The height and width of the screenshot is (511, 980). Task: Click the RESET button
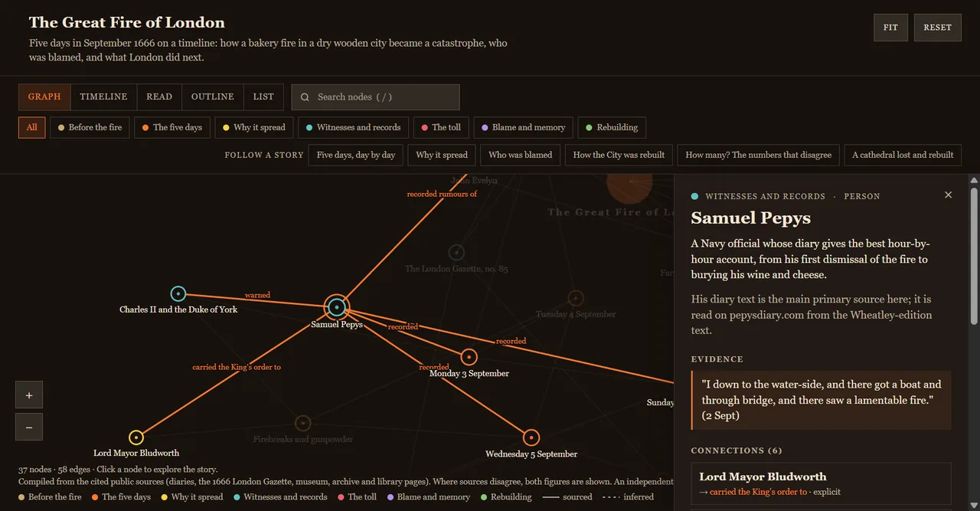(x=937, y=28)
